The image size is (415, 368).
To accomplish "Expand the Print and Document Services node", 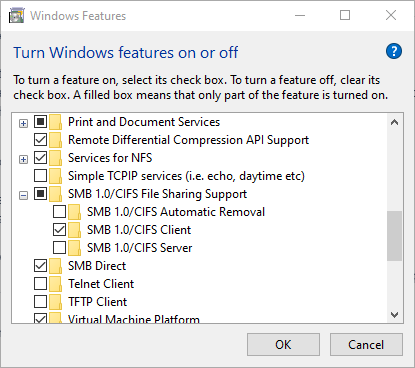I will [23, 124].
